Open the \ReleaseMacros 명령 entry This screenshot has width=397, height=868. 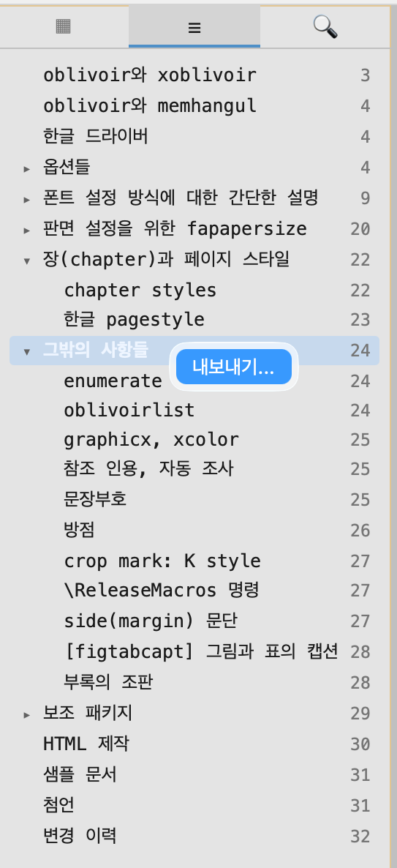[x=162, y=590]
